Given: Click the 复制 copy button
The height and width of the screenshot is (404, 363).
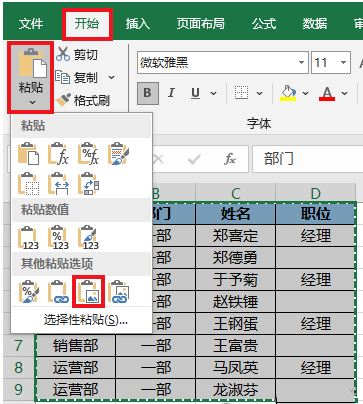Looking at the screenshot, I should 77,77.
